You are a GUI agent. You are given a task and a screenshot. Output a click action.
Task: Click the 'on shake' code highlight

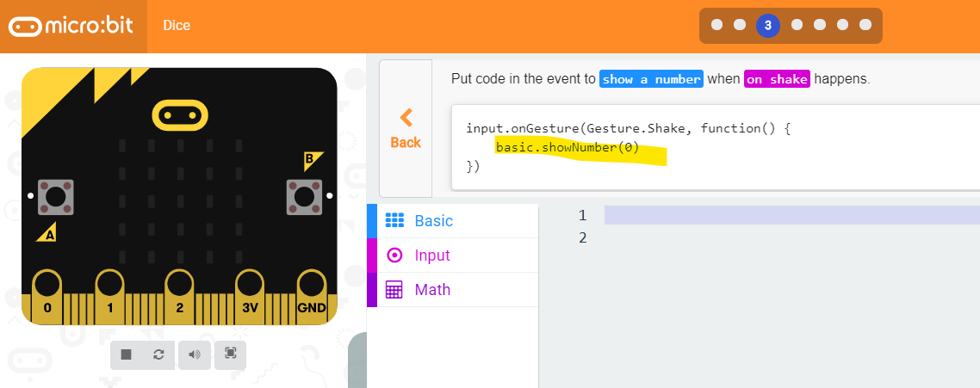click(777, 79)
